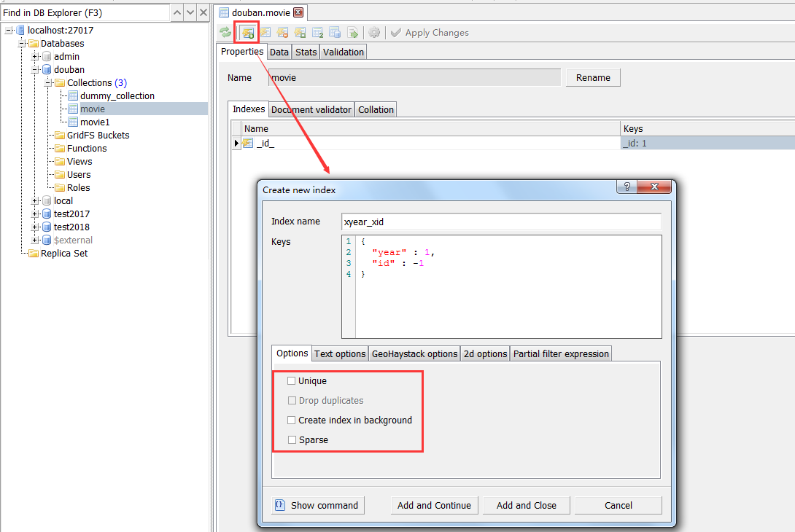Collapse the douban database node

35,70
